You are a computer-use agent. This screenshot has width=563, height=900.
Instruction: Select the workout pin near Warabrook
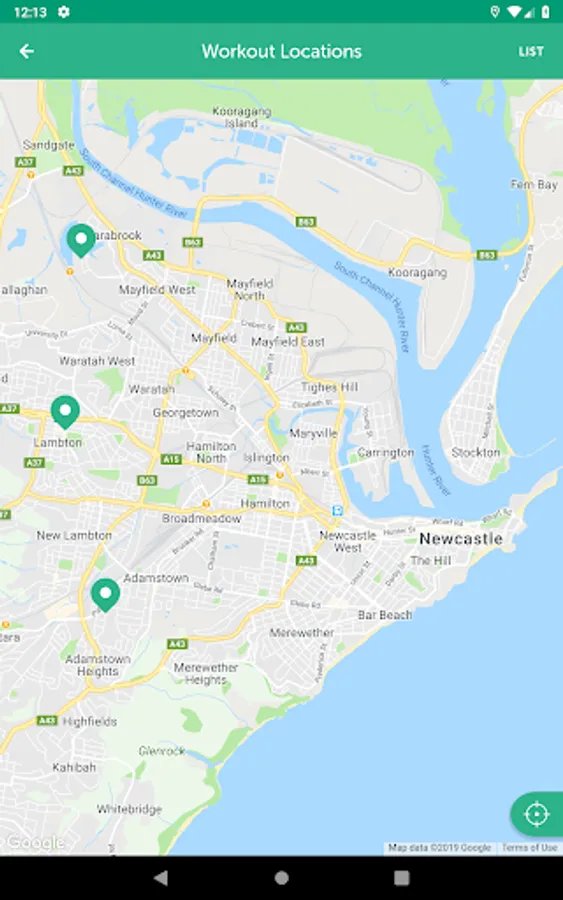coord(81,240)
